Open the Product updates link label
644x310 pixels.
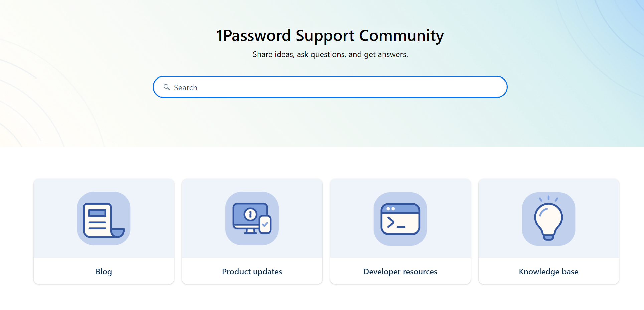pos(252,272)
